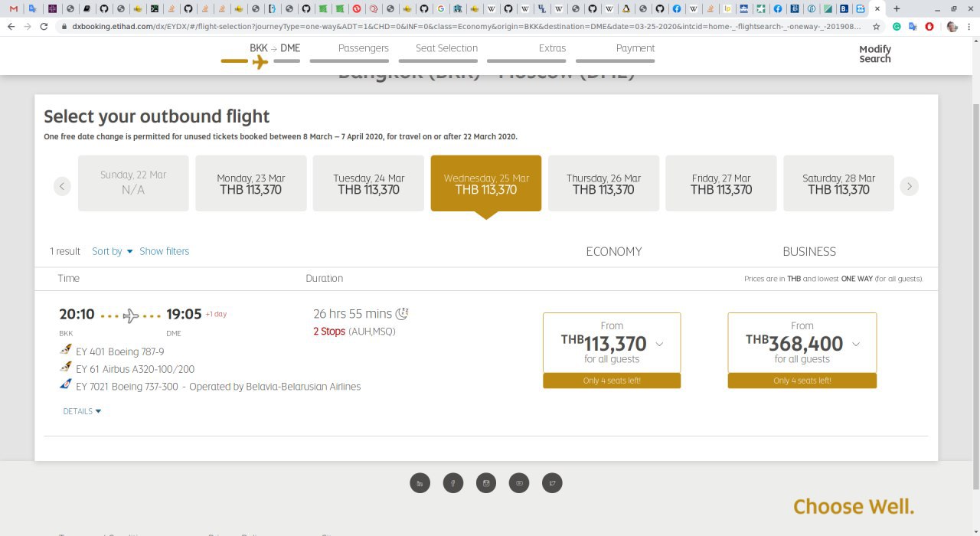This screenshot has width=980, height=536.
Task: Click EY 401 Boeing 787-9 text
Action: pos(120,352)
